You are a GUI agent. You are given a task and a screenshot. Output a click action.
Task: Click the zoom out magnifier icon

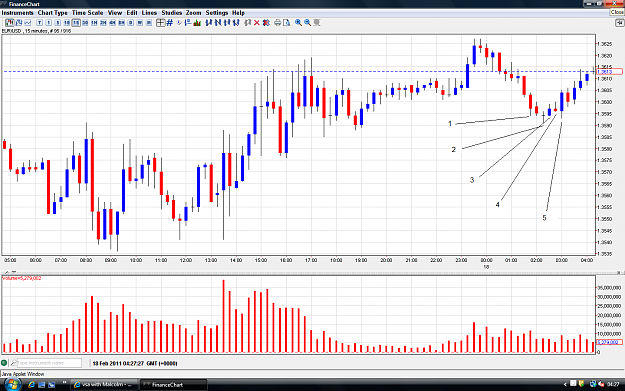[307, 23]
